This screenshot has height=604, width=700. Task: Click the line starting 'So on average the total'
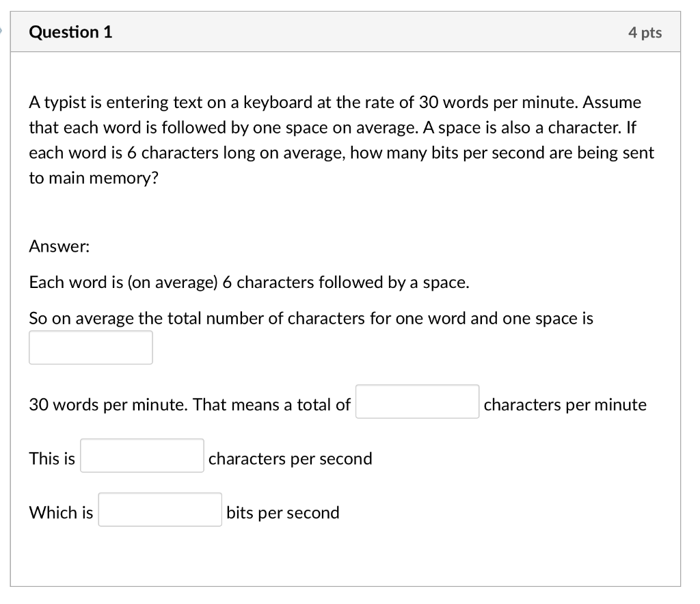point(311,319)
